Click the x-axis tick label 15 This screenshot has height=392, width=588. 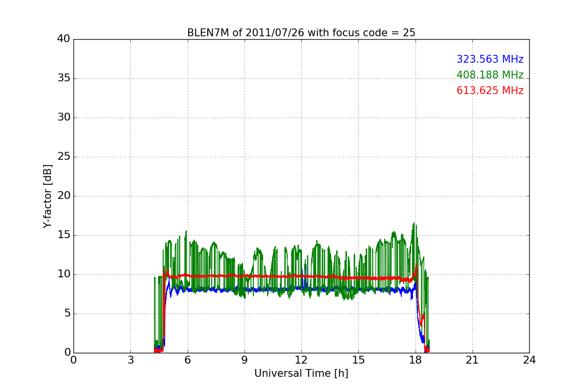click(358, 360)
